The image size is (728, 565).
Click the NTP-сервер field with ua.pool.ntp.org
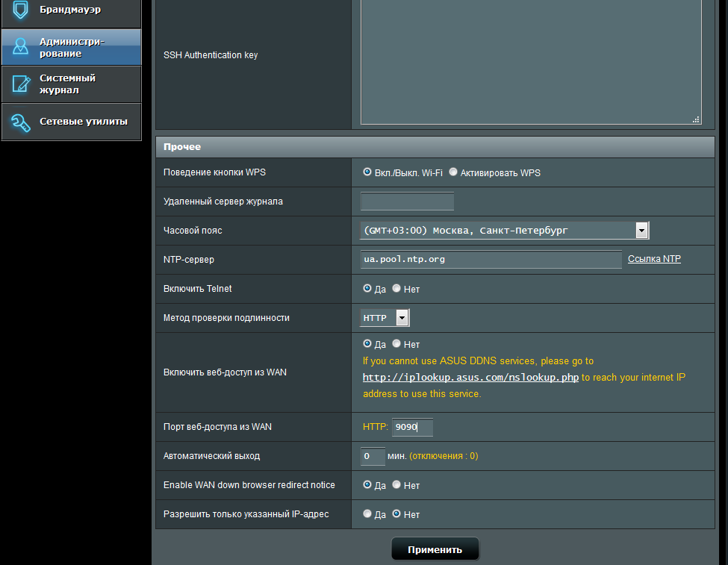[491, 260]
